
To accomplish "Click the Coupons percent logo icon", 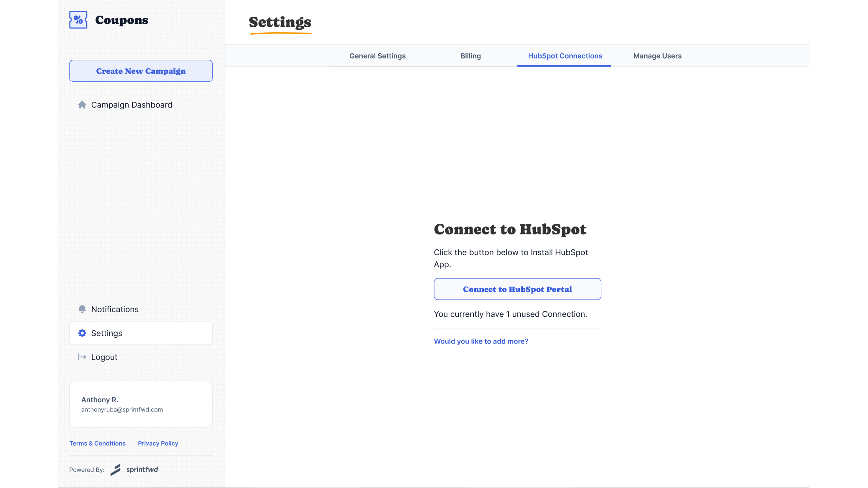I will (x=78, y=20).
